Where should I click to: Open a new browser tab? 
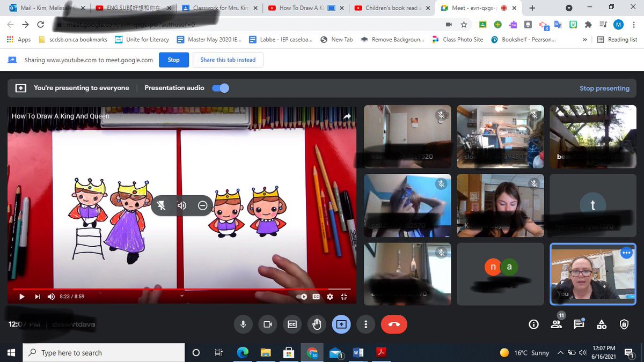(x=532, y=8)
